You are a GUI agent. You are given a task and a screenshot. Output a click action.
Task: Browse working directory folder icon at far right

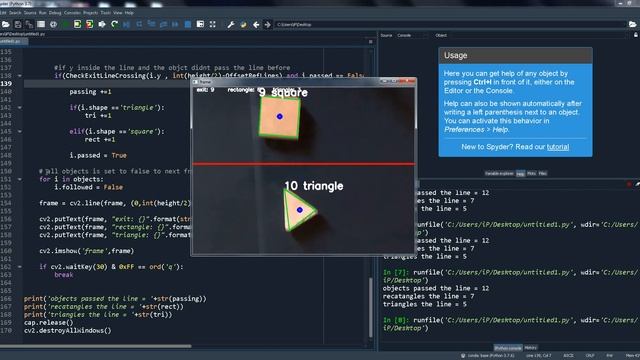(632, 24)
